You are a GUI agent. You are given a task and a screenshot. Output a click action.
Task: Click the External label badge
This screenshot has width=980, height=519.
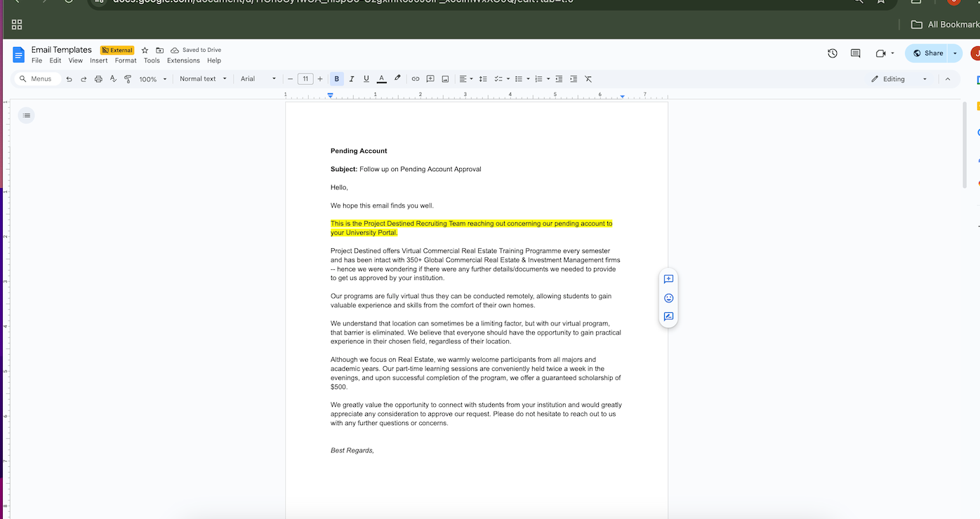[x=117, y=50]
